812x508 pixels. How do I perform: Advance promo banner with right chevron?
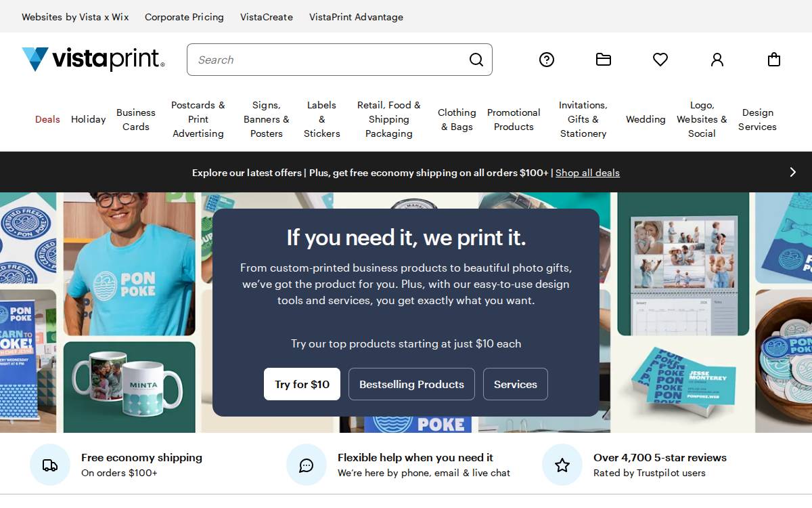793,172
